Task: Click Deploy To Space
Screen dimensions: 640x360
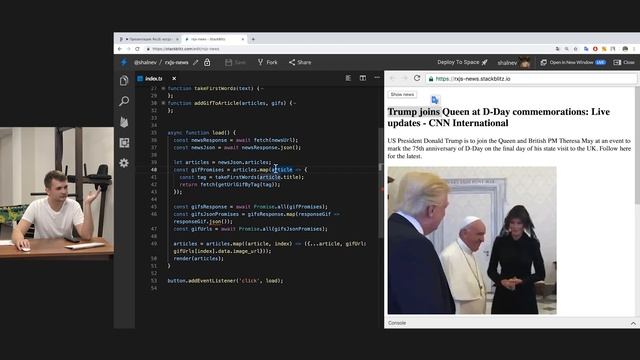Action: point(462,62)
